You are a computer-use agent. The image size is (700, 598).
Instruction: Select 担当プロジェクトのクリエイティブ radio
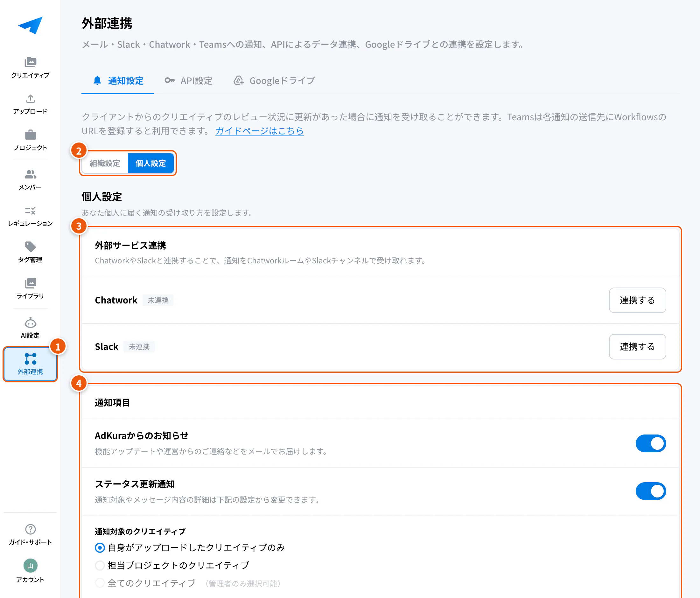click(100, 565)
